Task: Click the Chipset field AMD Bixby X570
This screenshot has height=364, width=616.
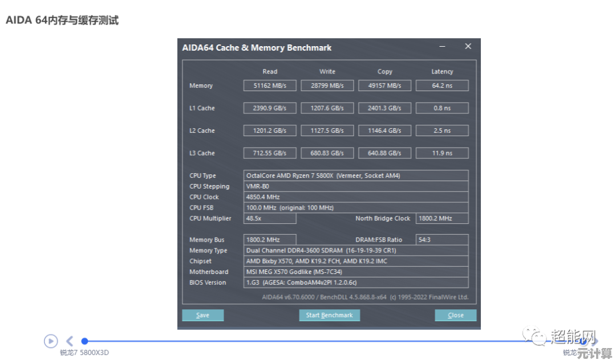Action: 356,261
